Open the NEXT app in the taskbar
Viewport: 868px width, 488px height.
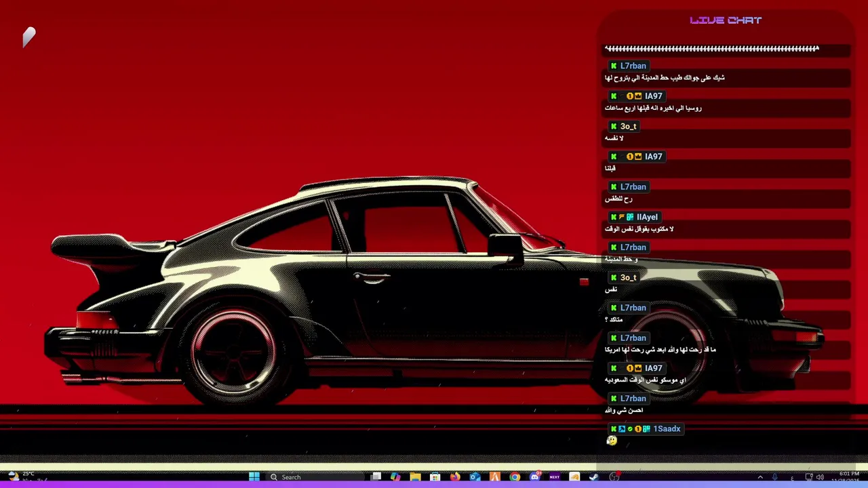pyautogui.click(x=554, y=477)
